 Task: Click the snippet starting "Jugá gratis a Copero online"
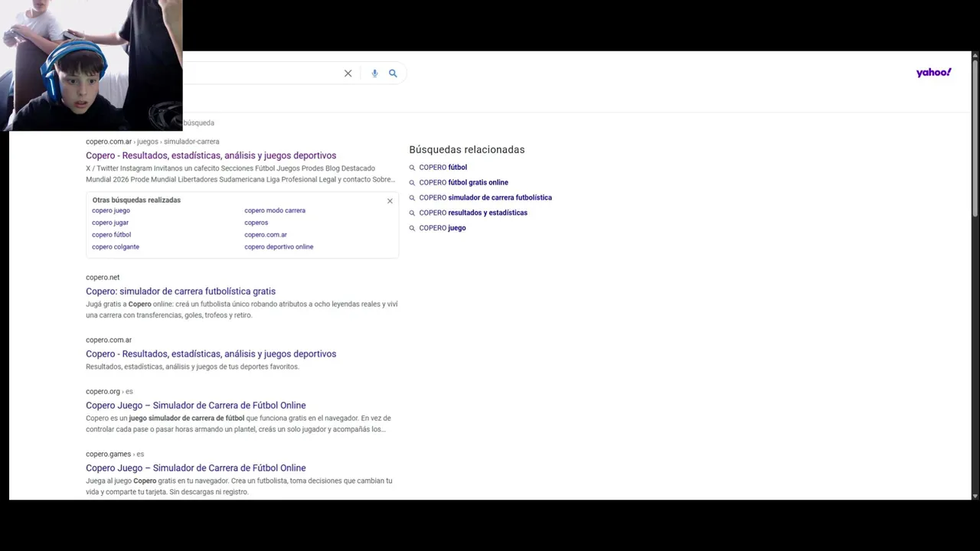[242, 310]
